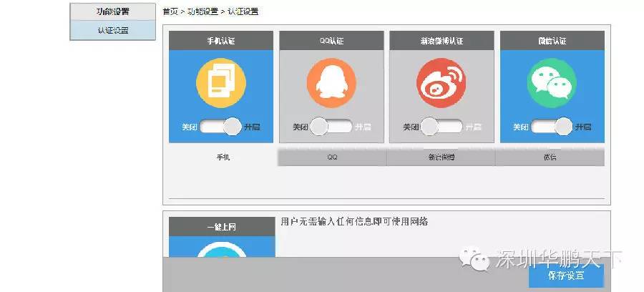This screenshot has height=292, width=644.
Task: Select the 新浪微博 tab
Action: (441, 157)
